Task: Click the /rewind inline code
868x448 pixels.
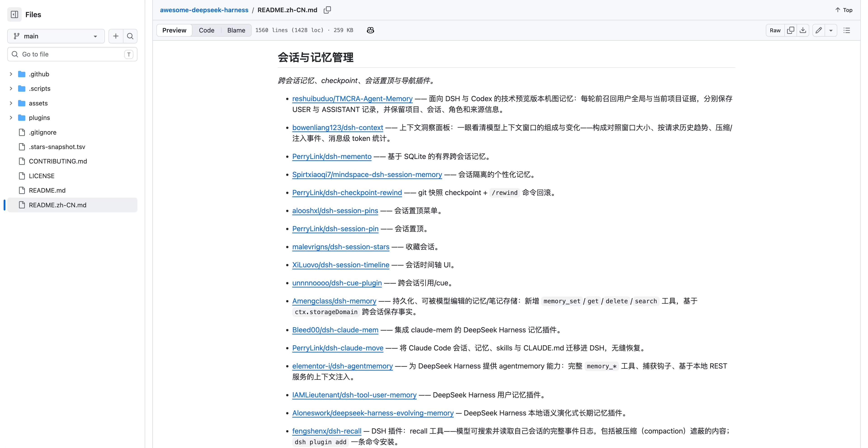Action: point(505,193)
